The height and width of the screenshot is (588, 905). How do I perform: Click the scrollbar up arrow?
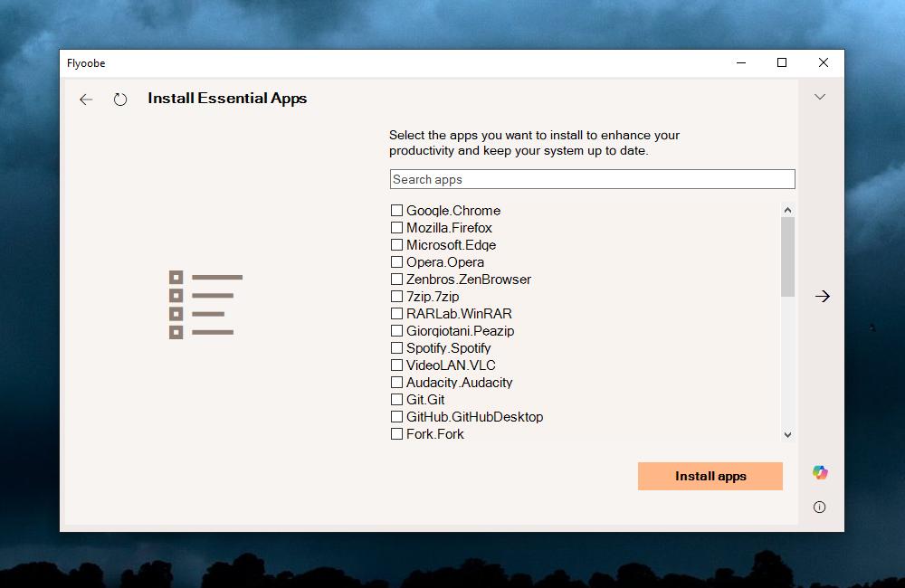click(x=788, y=210)
